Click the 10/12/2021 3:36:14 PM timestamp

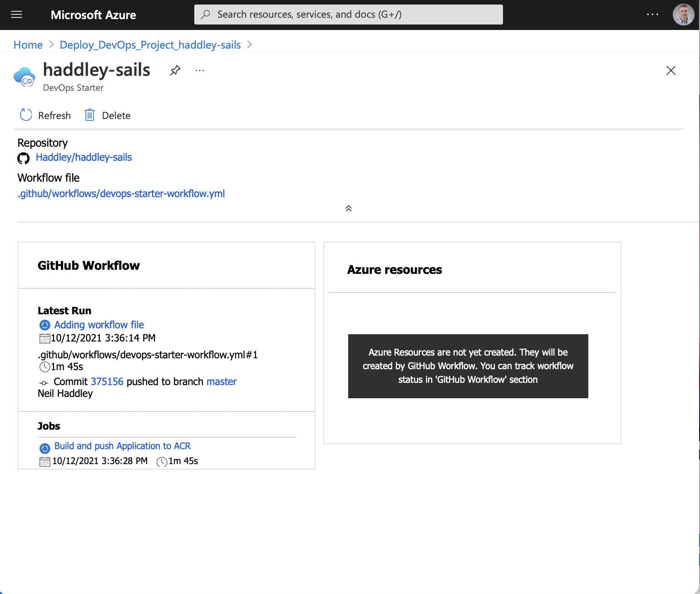[103, 338]
